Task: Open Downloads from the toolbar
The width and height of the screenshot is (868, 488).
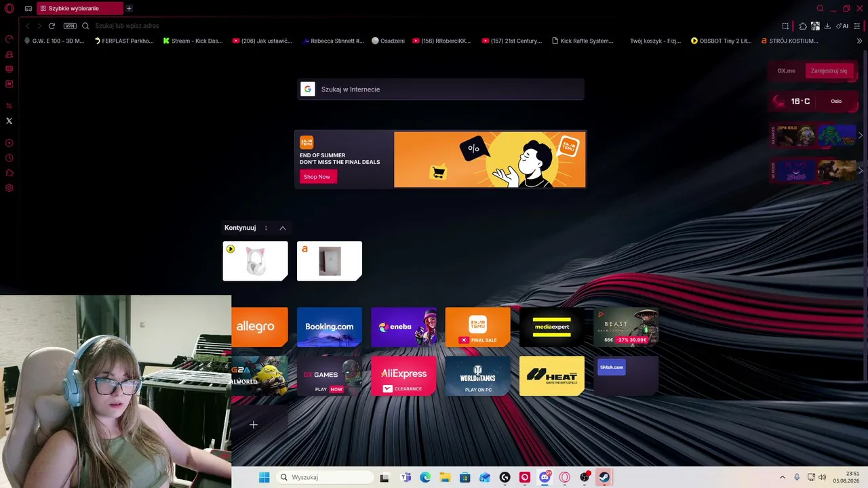Action: click(x=827, y=26)
